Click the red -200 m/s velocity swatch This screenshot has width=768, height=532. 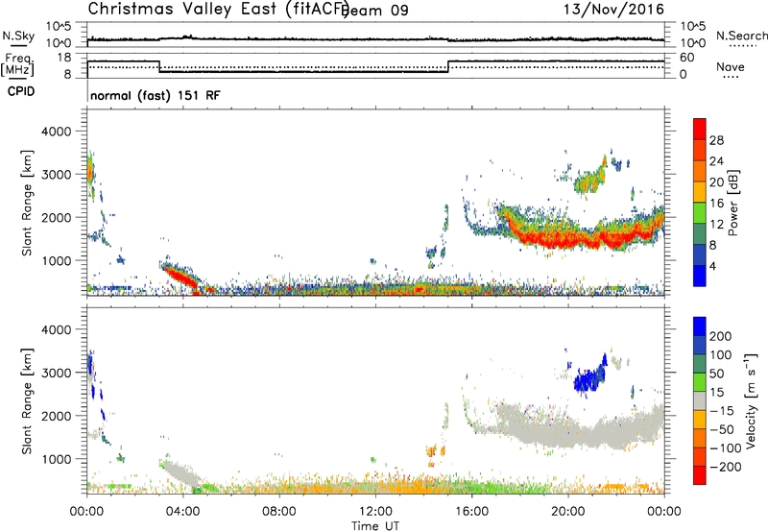[700, 475]
